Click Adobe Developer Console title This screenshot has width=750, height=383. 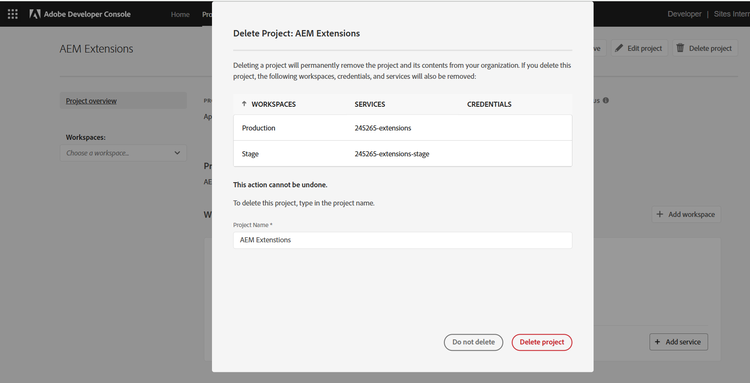(87, 14)
